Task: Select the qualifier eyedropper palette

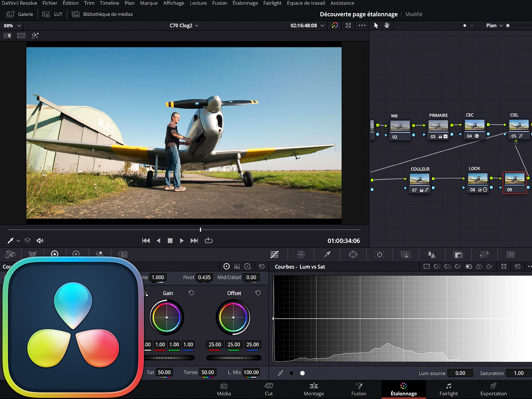Action: point(327,255)
